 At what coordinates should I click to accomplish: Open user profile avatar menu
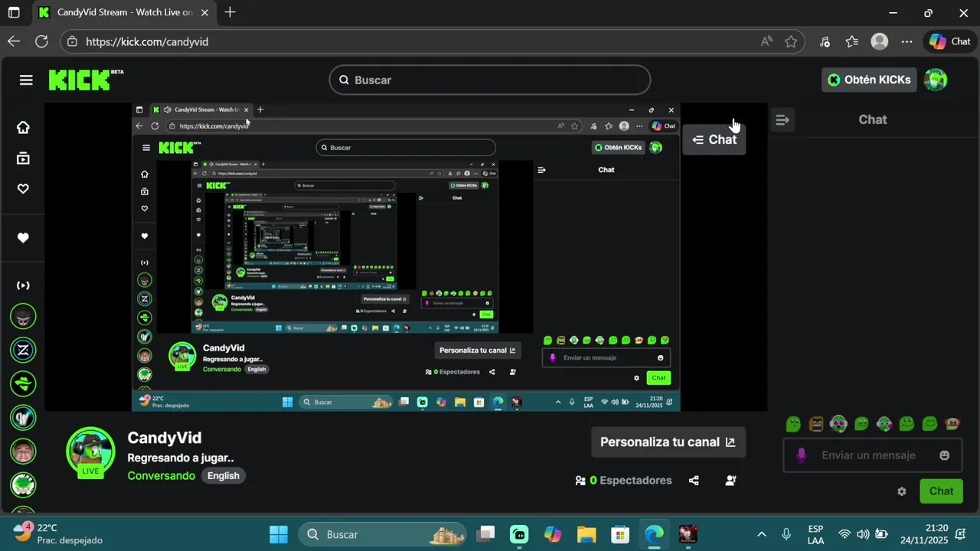[936, 80]
